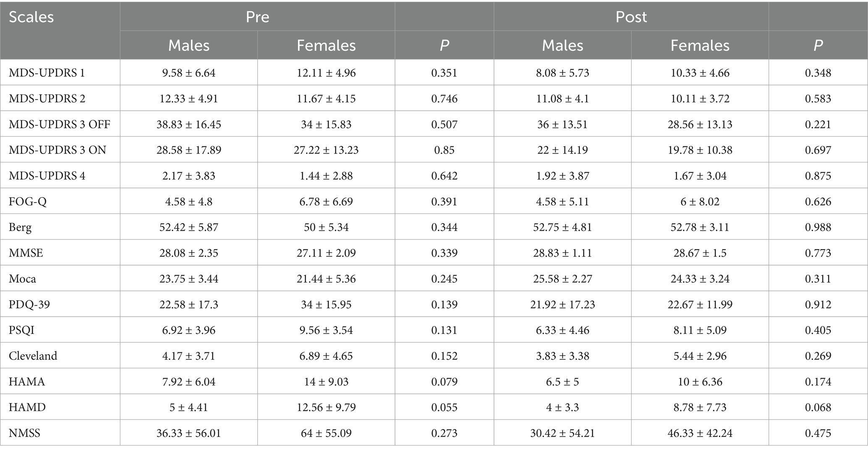Click the Males header under Pre
Viewport: 868px width, 453px height.
point(188,45)
